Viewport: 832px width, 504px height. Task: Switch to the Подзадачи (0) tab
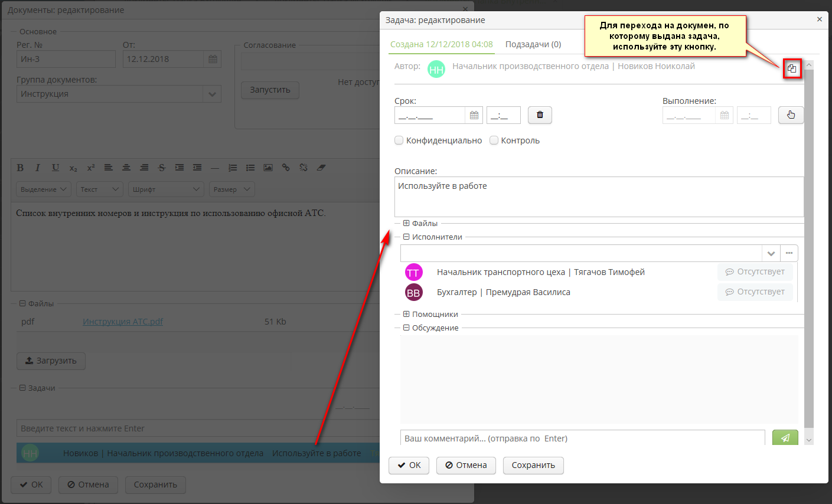[x=533, y=44]
